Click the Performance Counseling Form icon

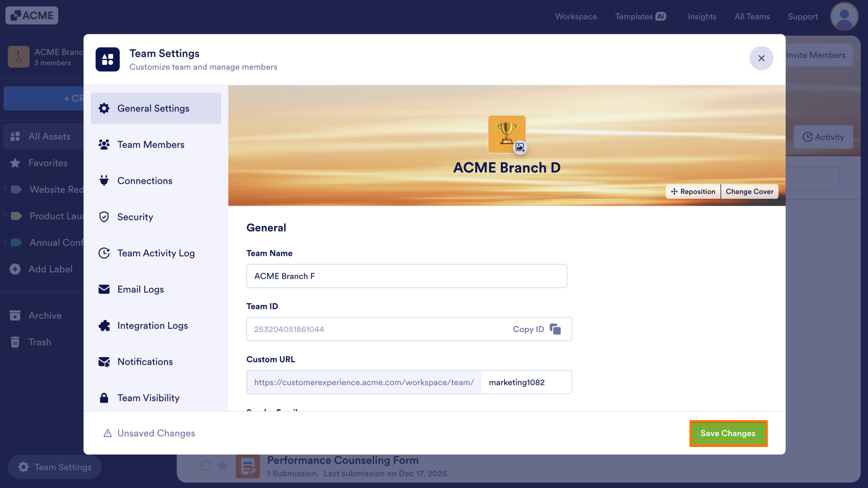(x=248, y=466)
